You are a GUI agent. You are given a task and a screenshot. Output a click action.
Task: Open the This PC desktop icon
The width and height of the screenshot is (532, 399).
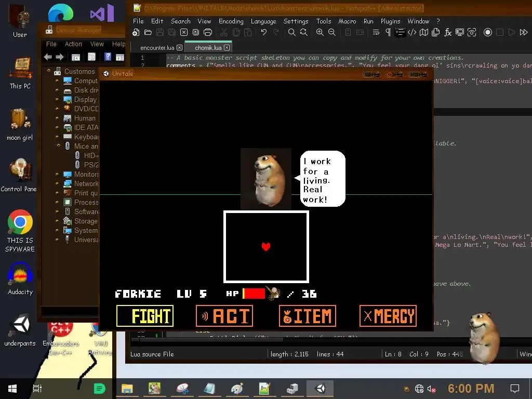coord(20,73)
